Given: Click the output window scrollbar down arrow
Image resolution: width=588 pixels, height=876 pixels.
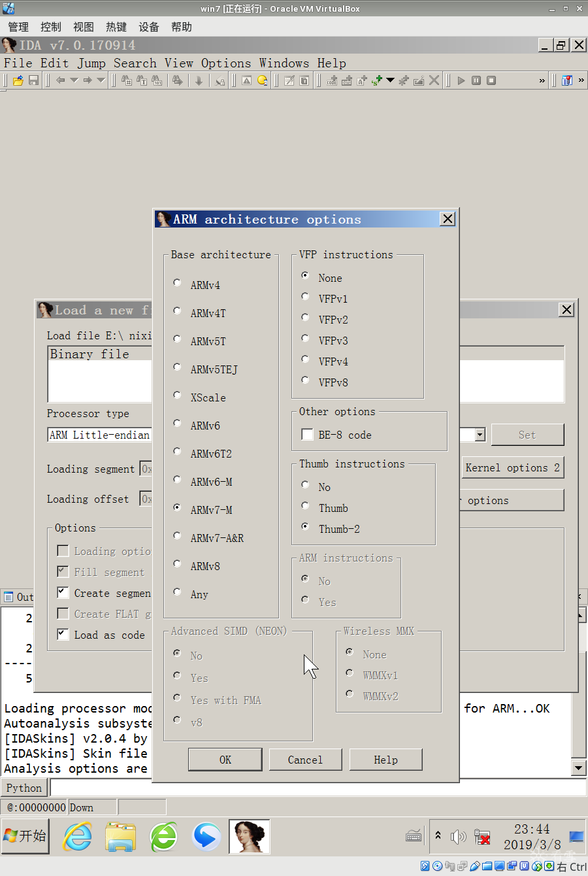Looking at the screenshot, I should [x=578, y=768].
